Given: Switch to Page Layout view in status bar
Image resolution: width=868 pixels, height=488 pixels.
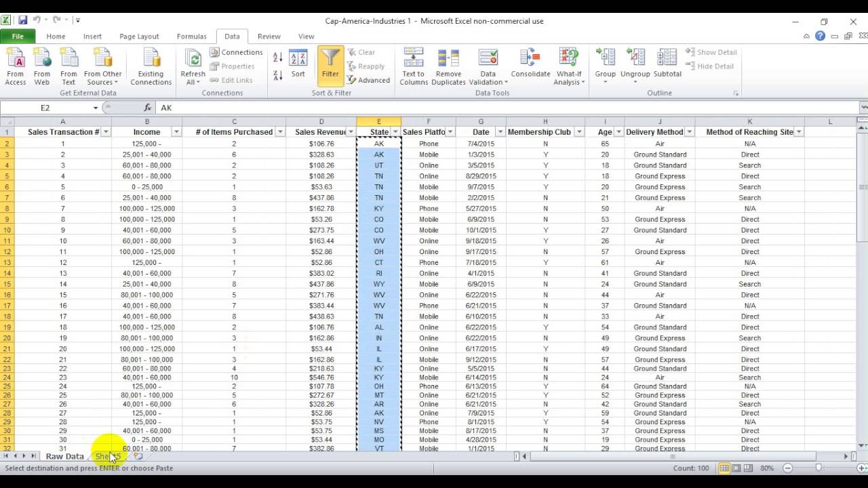Looking at the screenshot, I should point(736,468).
